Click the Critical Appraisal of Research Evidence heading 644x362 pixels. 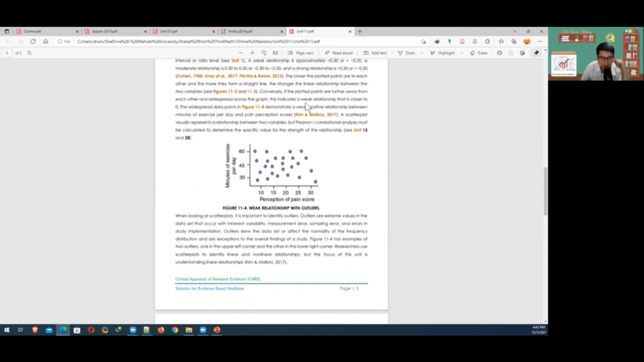[218, 279]
